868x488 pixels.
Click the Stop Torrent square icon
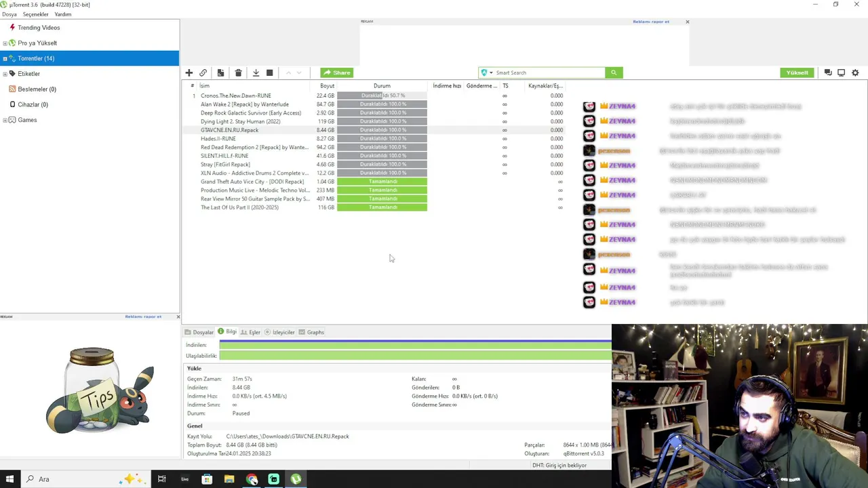[x=269, y=73]
